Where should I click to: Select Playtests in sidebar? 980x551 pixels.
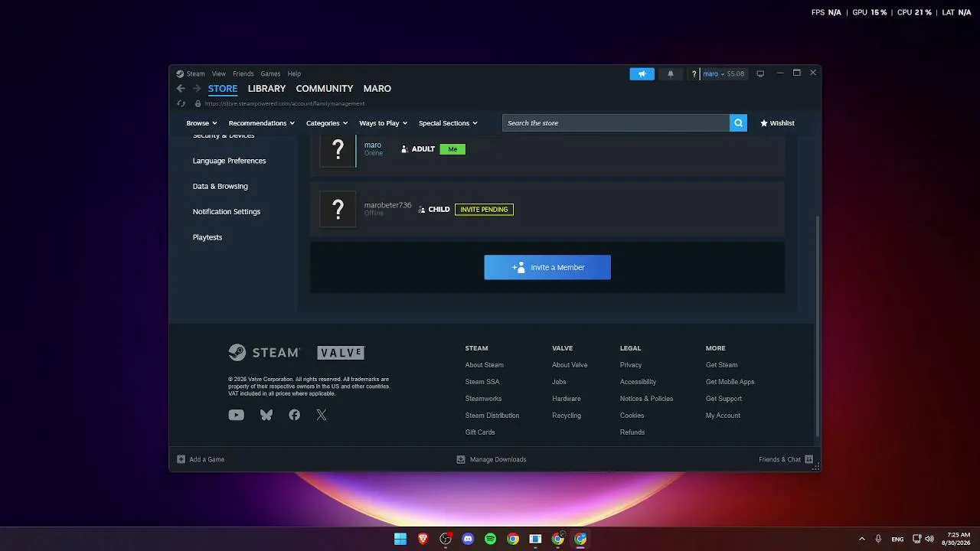[207, 237]
